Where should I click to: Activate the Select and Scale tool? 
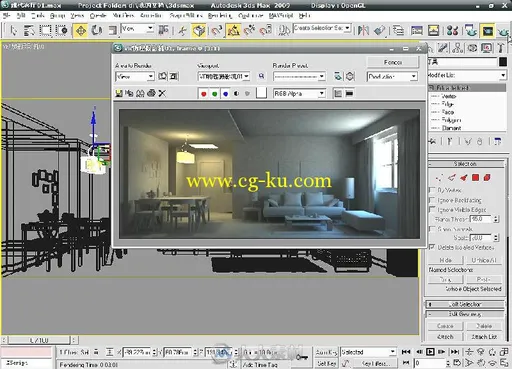[x=113, y=30]
